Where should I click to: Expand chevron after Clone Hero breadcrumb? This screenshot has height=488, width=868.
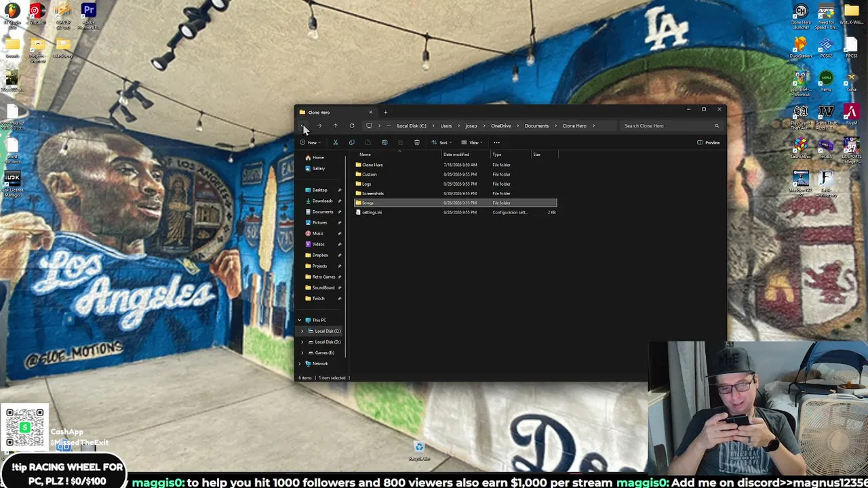pyautogui.click(x=593, y=125)
